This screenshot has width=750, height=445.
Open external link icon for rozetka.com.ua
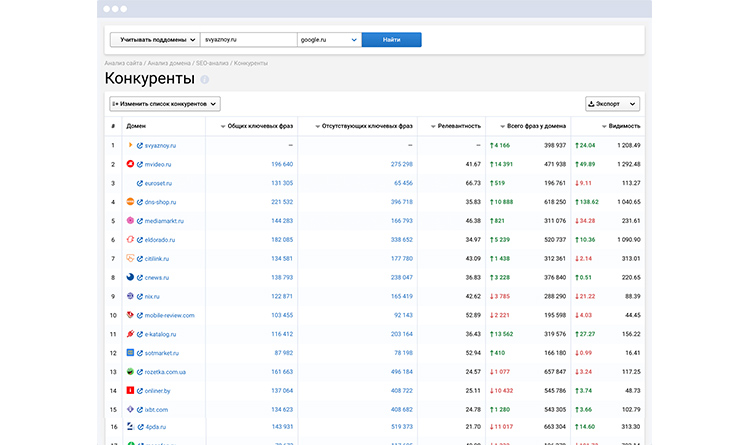point(140,372)
